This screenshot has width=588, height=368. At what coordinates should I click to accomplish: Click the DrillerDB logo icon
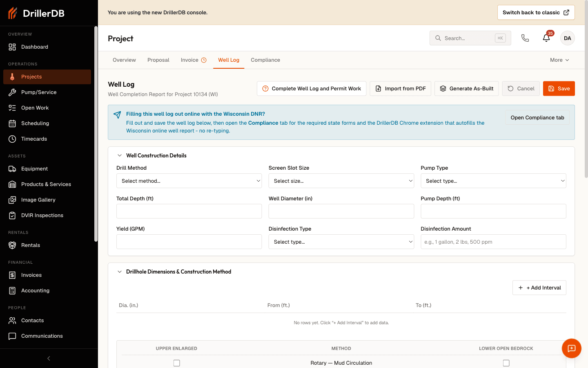(x=13, y=13)
